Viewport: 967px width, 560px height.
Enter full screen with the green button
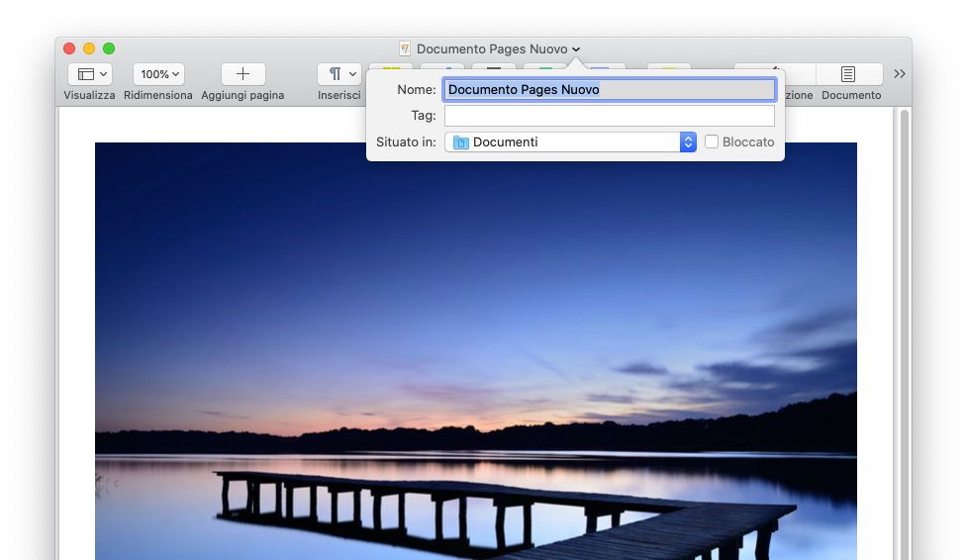click(x=109, y=48)
